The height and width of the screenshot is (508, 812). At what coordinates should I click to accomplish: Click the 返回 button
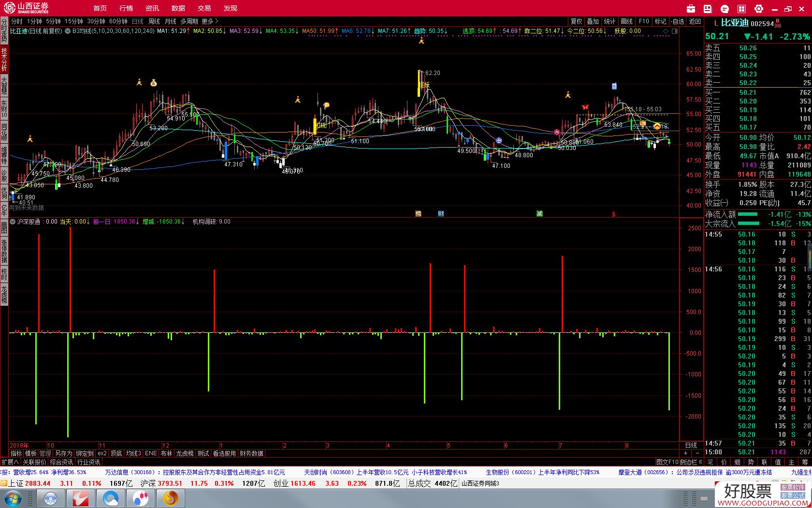point(695,21)
